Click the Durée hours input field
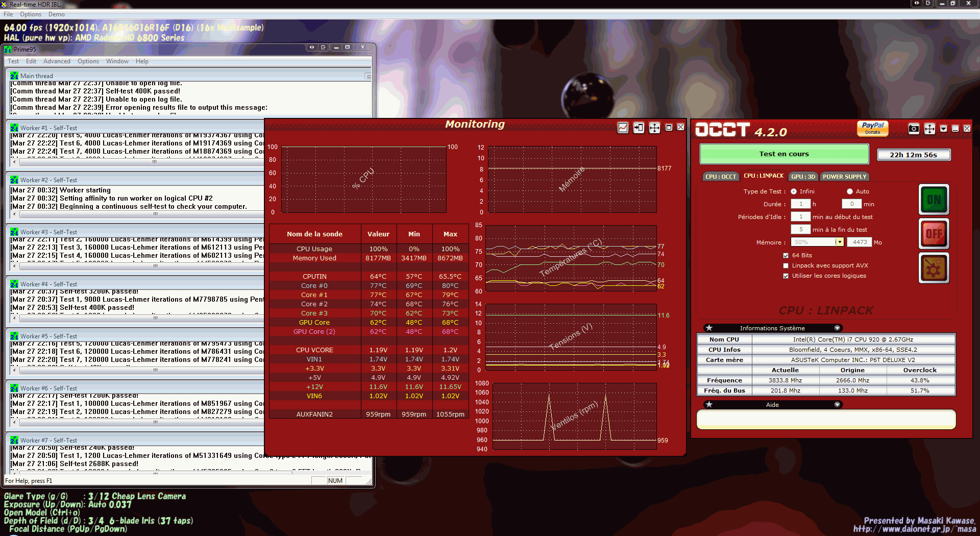 click(x=801, y=204)
